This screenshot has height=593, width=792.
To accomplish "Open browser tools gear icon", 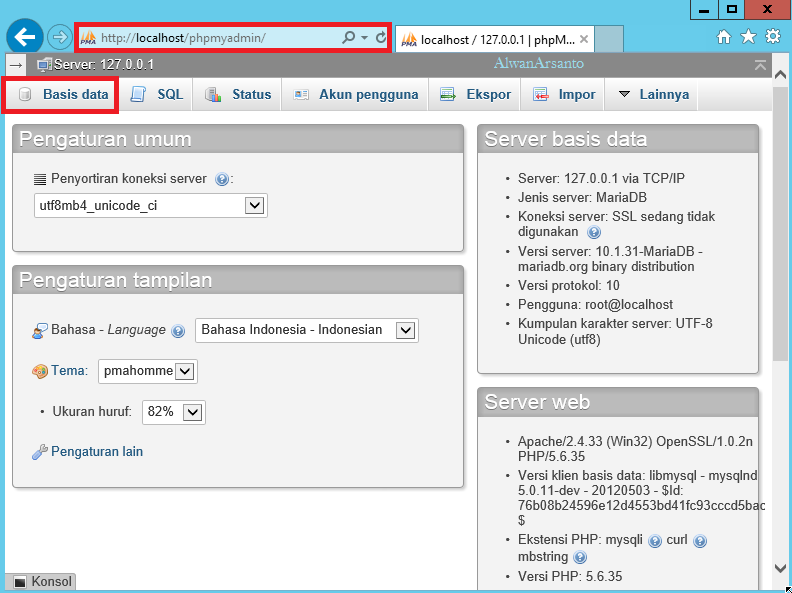I will (x=773, y=36).
